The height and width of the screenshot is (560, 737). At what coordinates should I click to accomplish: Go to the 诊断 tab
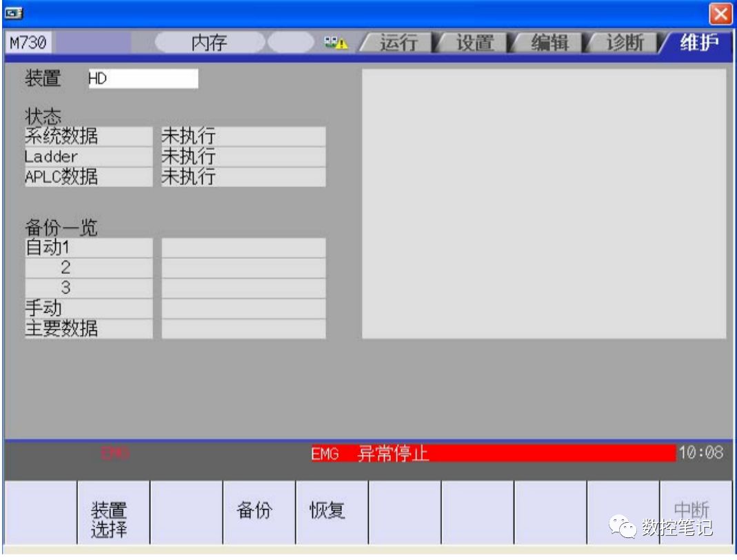625,43
